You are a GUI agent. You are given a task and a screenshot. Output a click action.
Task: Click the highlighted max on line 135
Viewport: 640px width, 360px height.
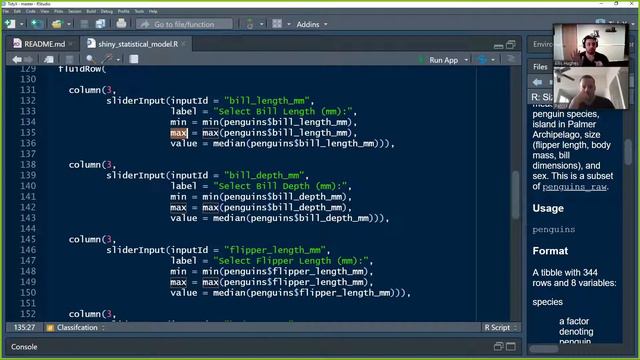(x=178, y=133)
